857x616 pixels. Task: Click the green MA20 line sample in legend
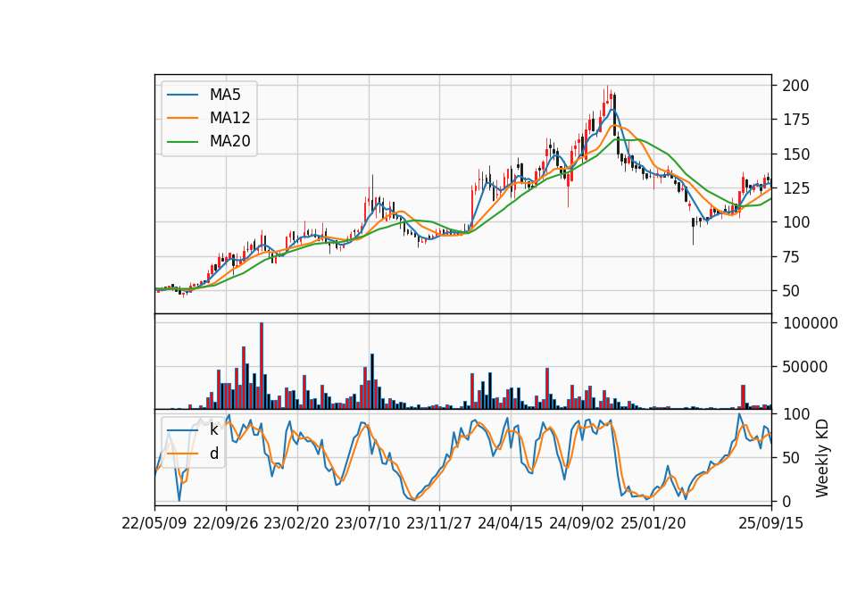click(x=182, y=141)
